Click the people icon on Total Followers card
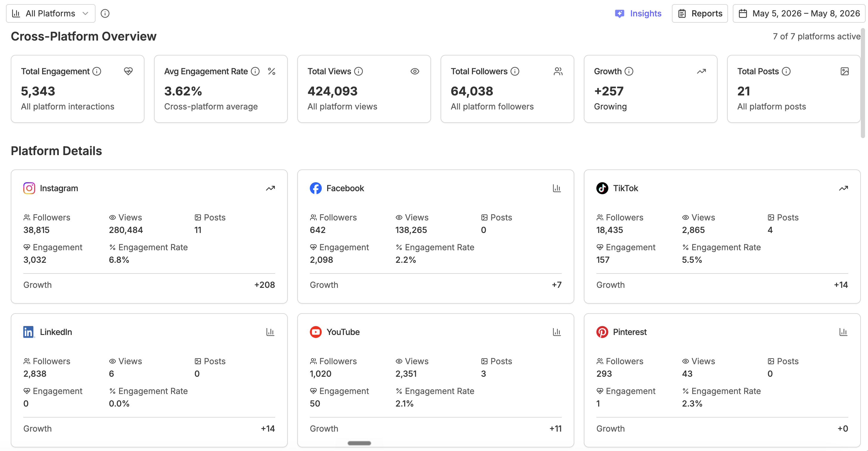The height and width of the screenshot is (451, 868). [558, 71]
